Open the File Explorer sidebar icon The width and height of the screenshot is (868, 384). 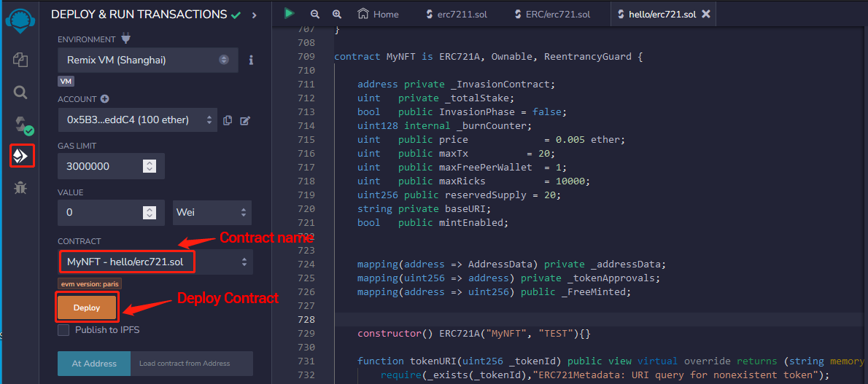pyautogui.click(x=20, y=59)
